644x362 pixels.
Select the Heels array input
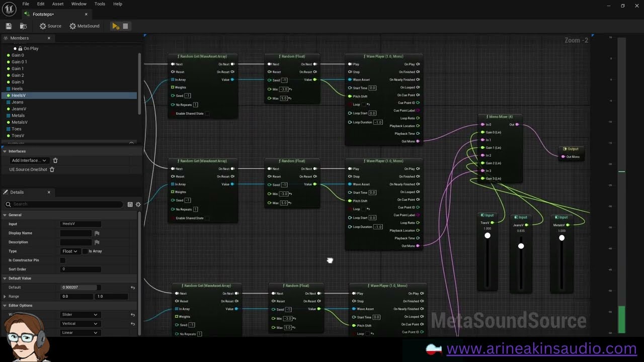click(x=17, y=88)
